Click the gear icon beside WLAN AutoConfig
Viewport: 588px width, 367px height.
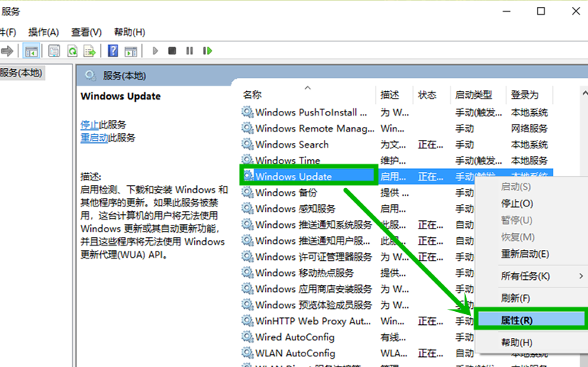[247, 353]
